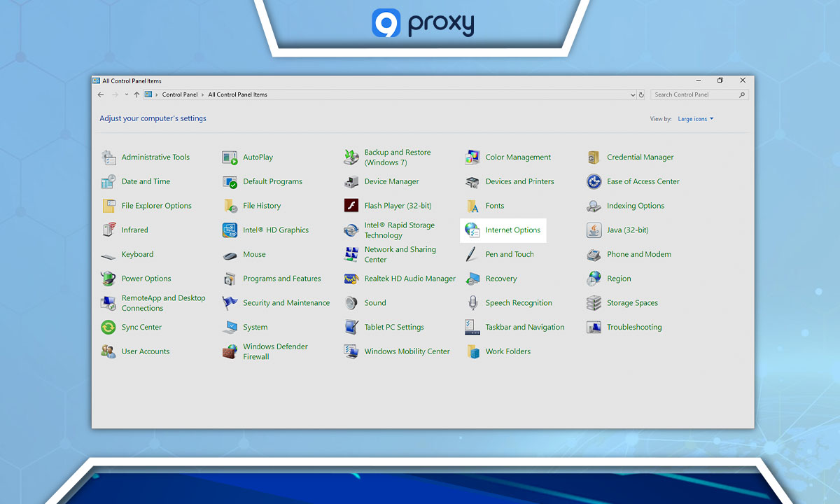
Task: Click the Intel HD Graphics icon
Action: (x=230, y=230)
